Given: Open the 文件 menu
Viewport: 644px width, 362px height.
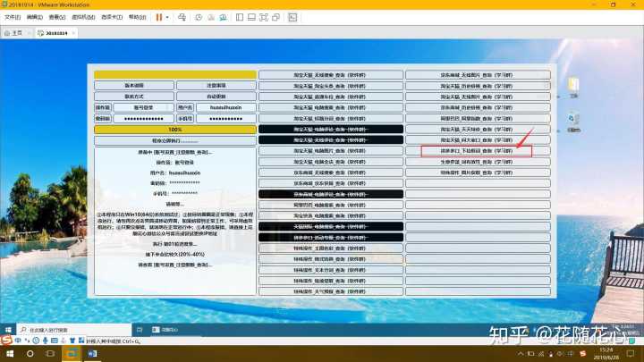Looking at the screenshot, I should tap(12, 17).
